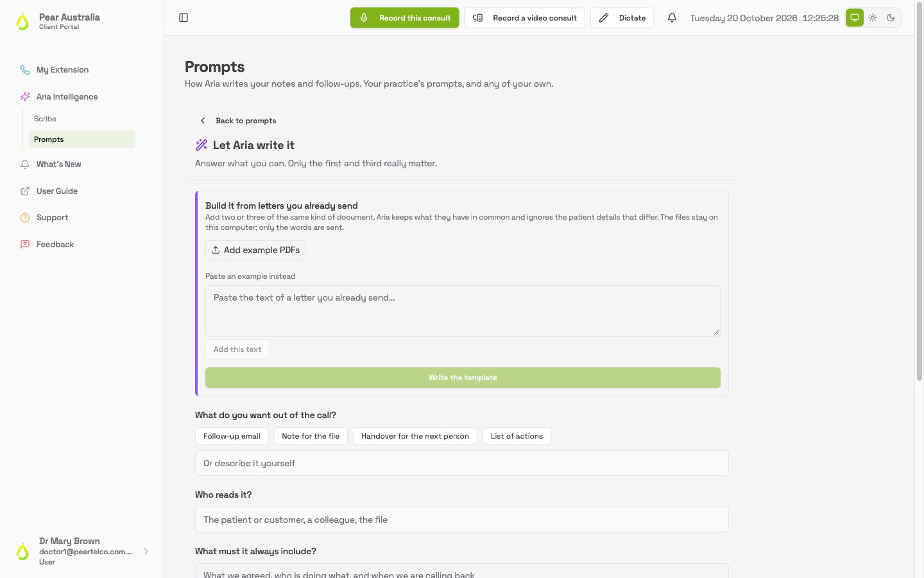Click the paste example letter text area
Viewport: 924px width, 578px height.
tap(463, 311)
